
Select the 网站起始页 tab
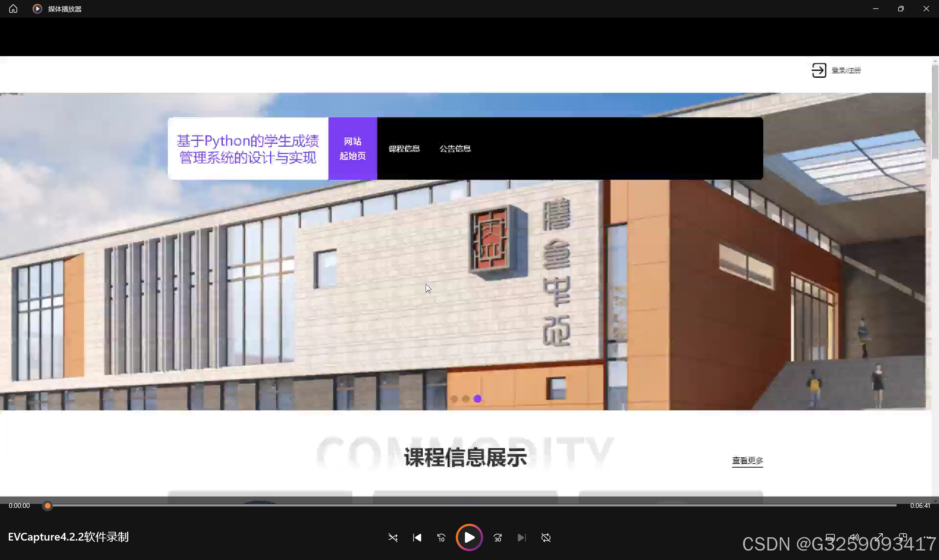point(353,148)
